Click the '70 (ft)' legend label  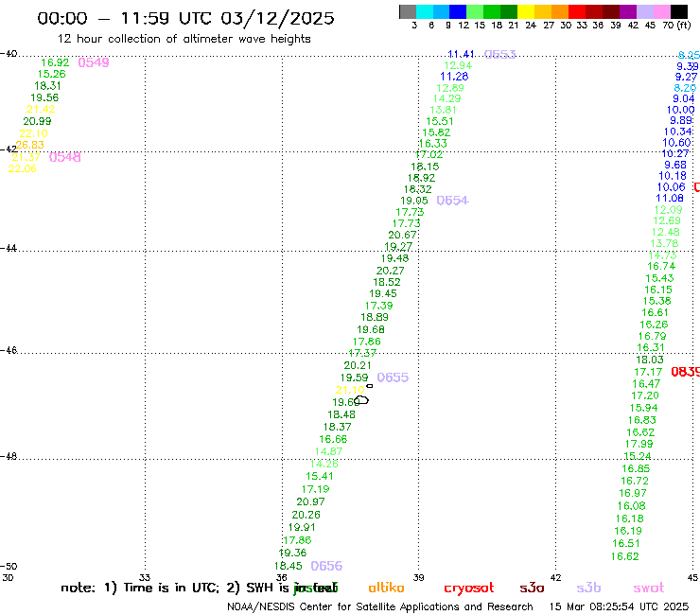[x=676, y=25]
